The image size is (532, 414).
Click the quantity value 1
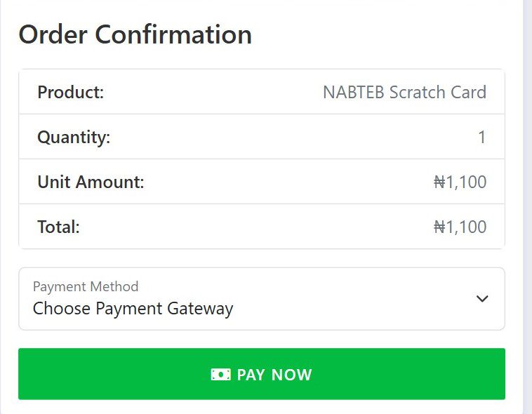point(481,137)
